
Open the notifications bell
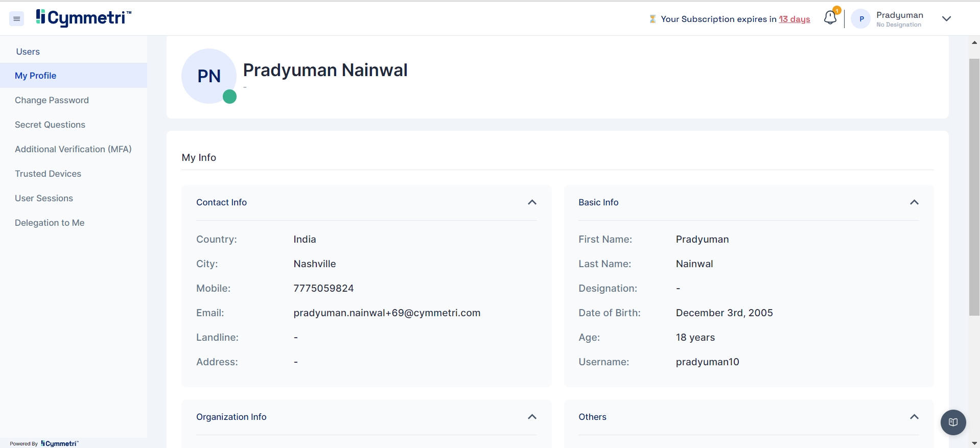830,18
